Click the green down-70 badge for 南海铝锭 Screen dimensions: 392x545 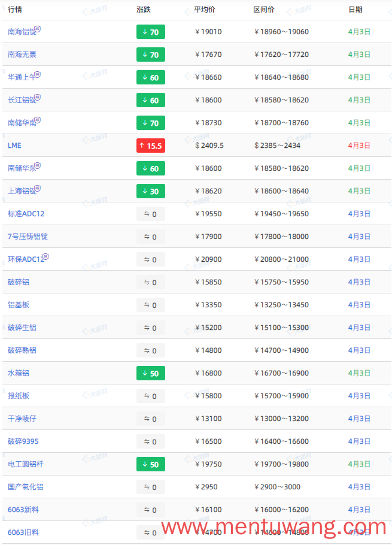(151, 32)
